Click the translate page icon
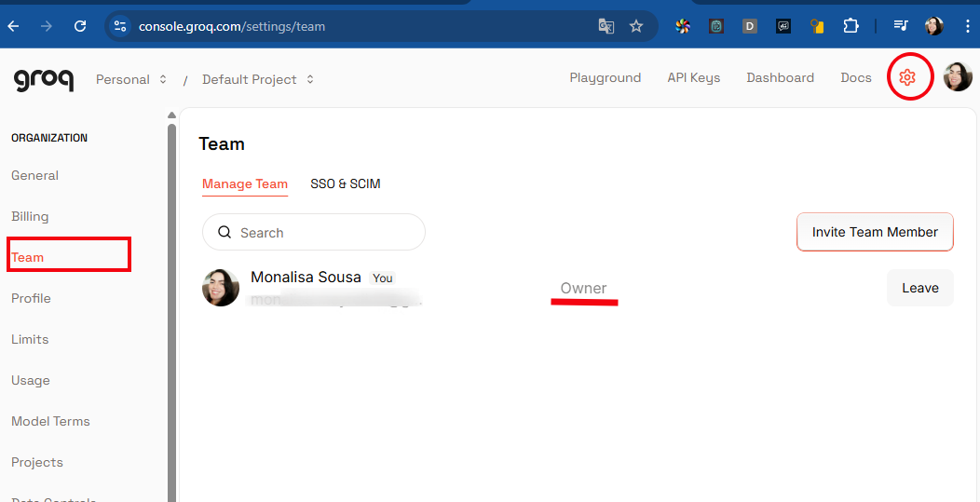Viewport: 980px width, 502px height. 606,26
